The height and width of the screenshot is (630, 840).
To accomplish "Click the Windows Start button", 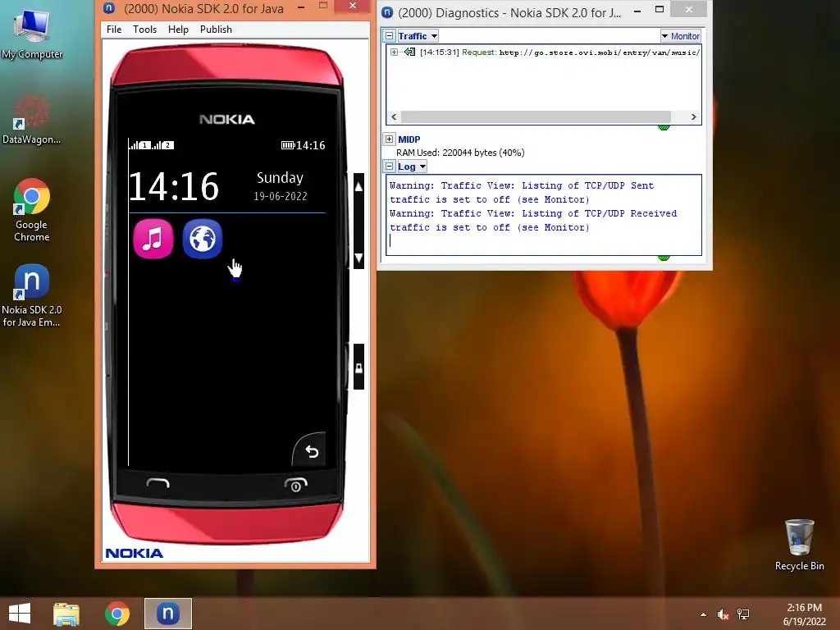I will [x=20, y=614].
